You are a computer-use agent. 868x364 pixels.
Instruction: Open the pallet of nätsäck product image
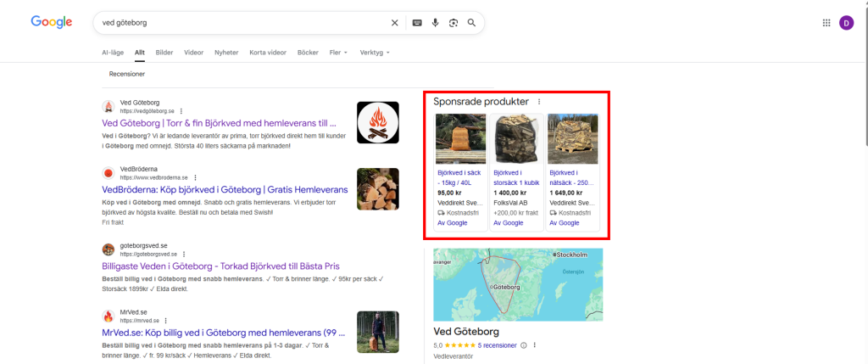pos(573,138)
